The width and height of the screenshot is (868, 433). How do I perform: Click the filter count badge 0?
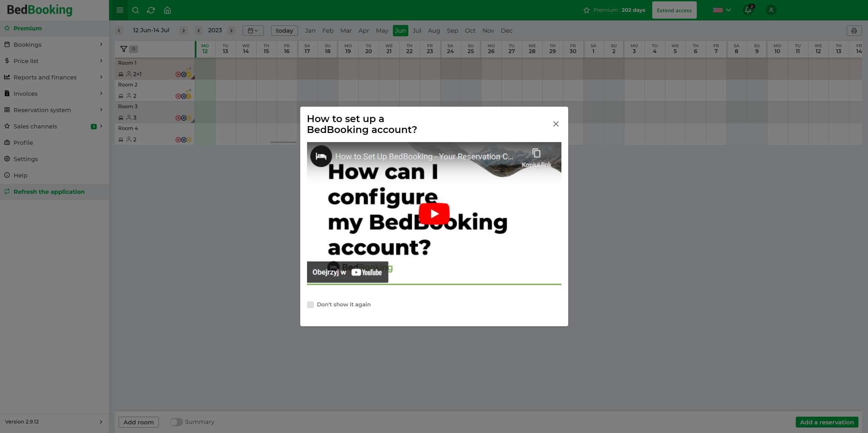click(x=134, y=49)
